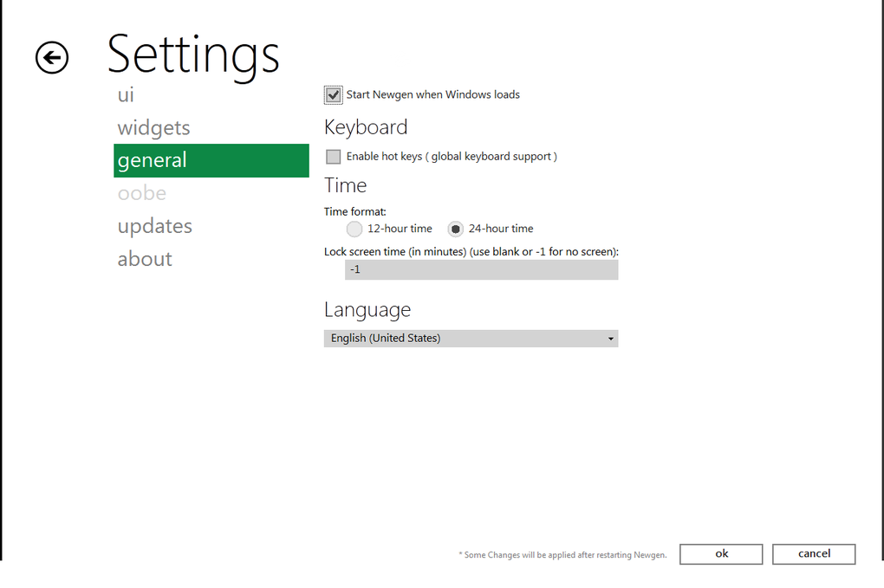884x588 pixels.
Task: Discard changes with the cancel button
Action: pos(814,554)
